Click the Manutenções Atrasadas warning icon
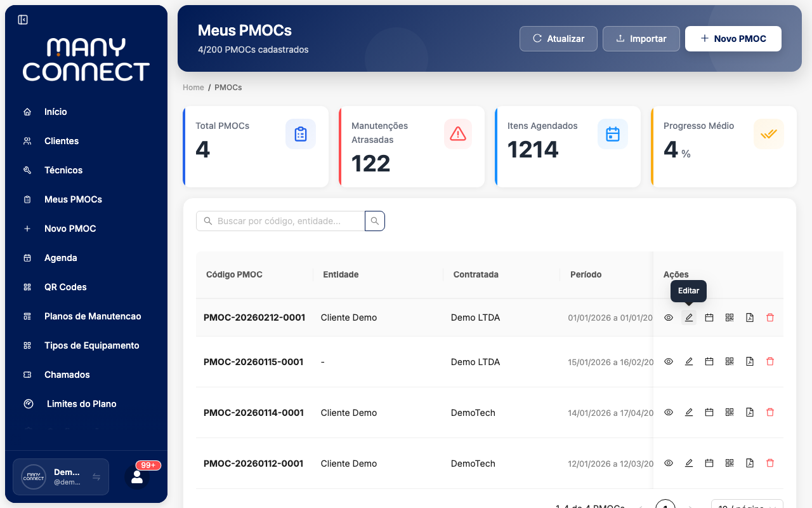 pyautogui.click(x=458, y=134)
